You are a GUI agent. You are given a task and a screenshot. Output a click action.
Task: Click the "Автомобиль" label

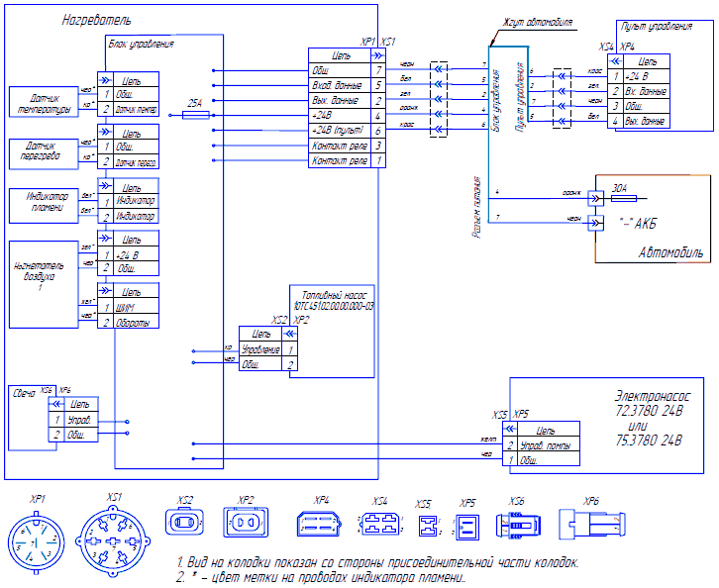[670, 252]
